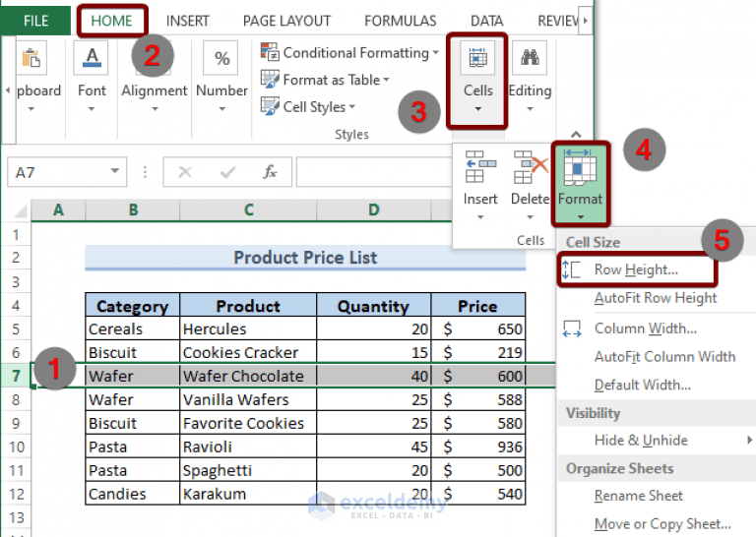This screenshot has width=756, height=537.
Task: Click the price cell showing 936
Action: (478, 447)
